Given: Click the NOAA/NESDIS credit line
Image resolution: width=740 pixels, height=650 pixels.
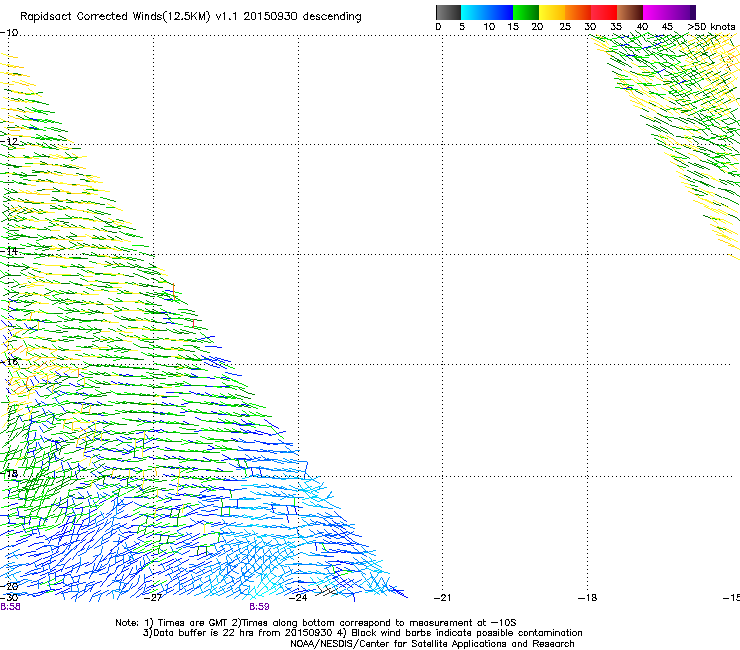Looking at the screenshot, I should click(x=432, y=644).
